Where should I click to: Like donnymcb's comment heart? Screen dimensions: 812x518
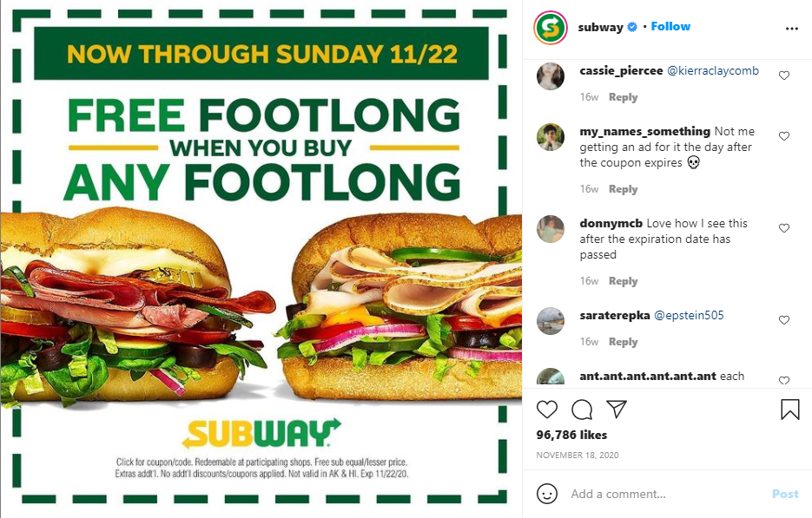(x=784, y=228)
